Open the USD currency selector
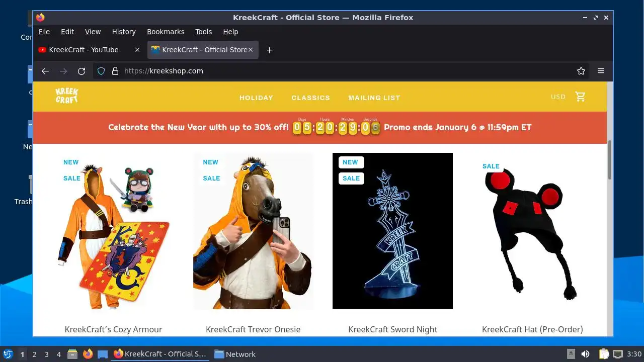Viewport: 644px width, 362px height. pyautogui.click(x=558, y=97)
